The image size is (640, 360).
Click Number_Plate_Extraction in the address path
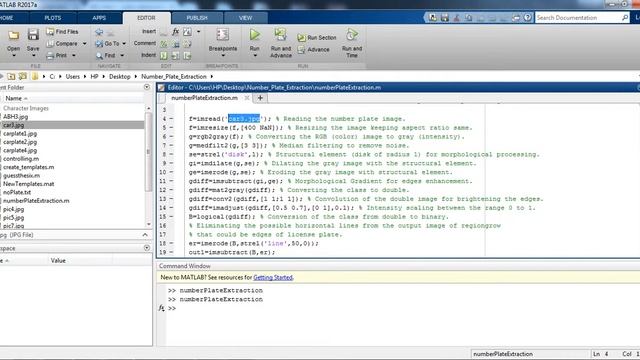tap(174, 76)
